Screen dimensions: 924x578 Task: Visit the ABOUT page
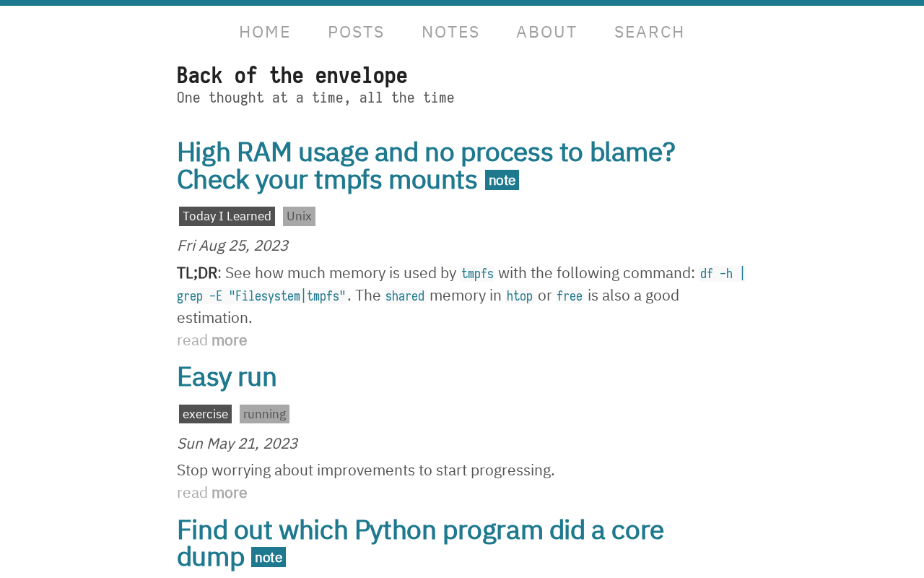(x=546, y=32)
